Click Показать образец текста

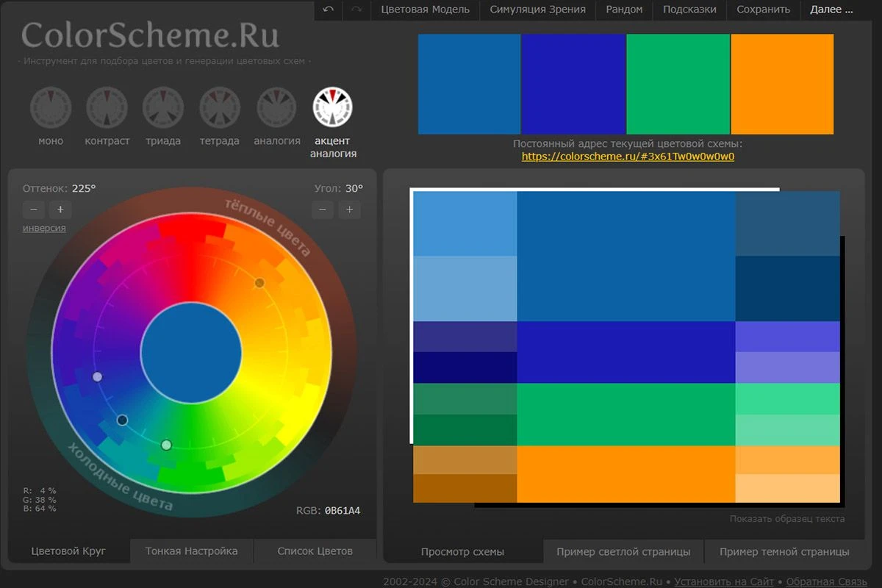pos(787,519)
